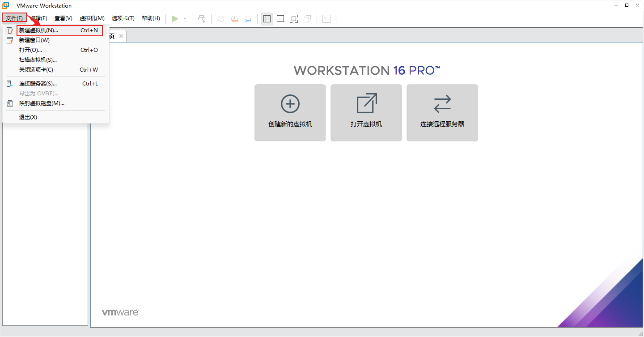Click the map virtual disk menu icon
Viewport: 644px width, 337px height.
coord(10,103)
